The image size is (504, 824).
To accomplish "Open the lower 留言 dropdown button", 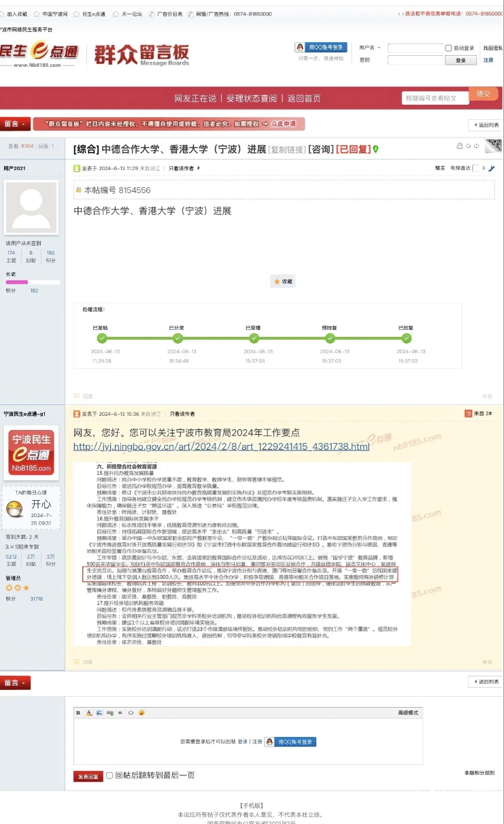I will point(15,682).
